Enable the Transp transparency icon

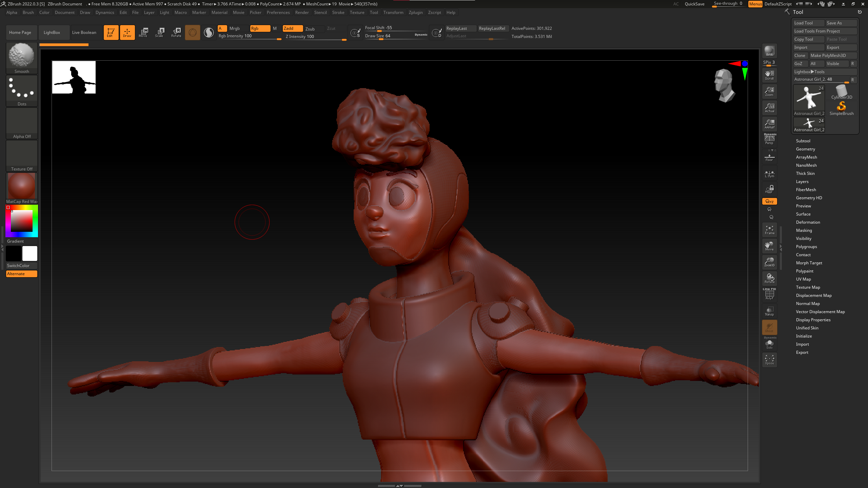pyautogui.click(x=769, y=311)
